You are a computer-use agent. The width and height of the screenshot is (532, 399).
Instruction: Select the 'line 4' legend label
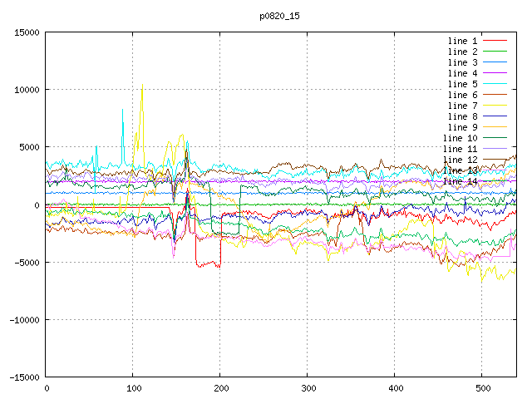462,73
